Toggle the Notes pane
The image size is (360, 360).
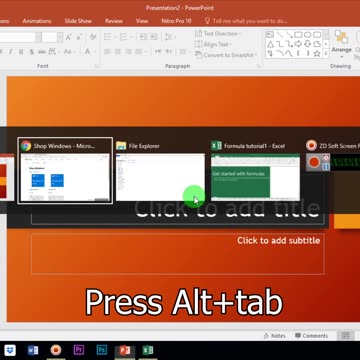[274, 336]
